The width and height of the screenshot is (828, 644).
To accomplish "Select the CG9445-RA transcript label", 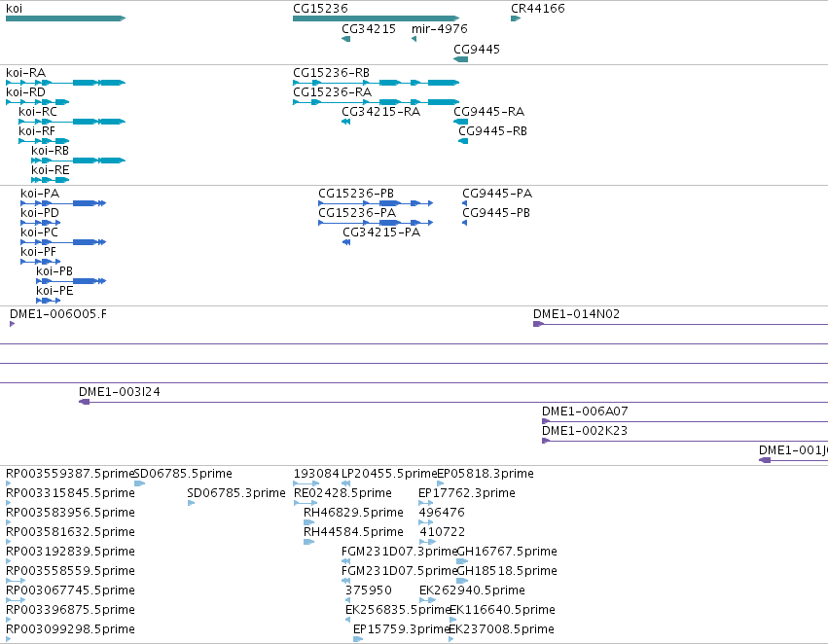I will point(489,112).
